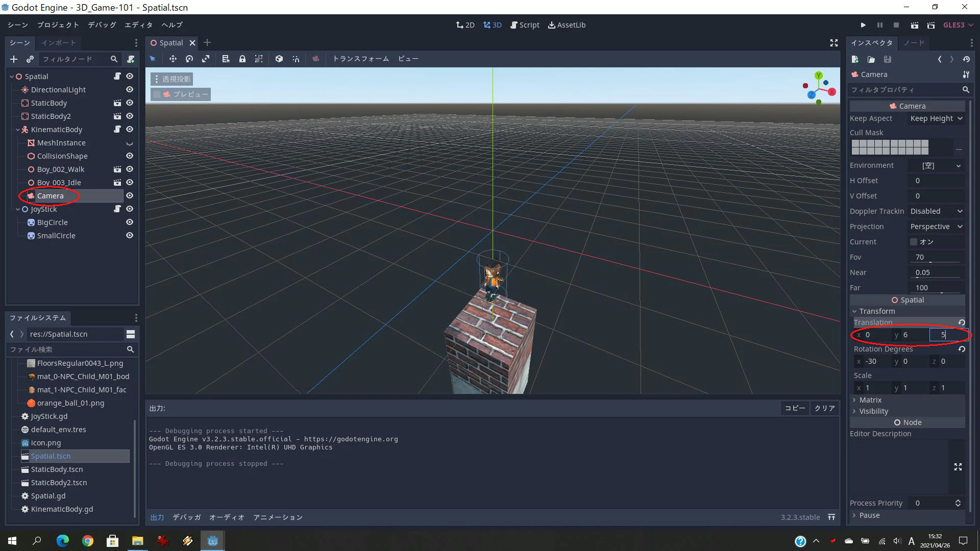Click the Camera object tools icon in inspector

point(966,74)
